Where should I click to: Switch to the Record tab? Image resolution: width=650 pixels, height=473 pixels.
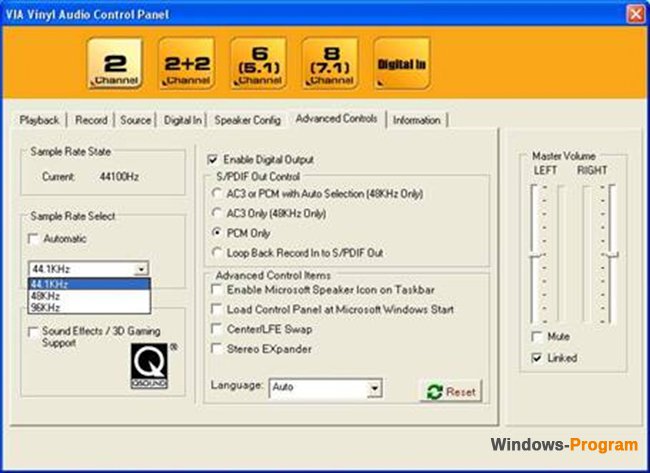[x=91, y=120]
